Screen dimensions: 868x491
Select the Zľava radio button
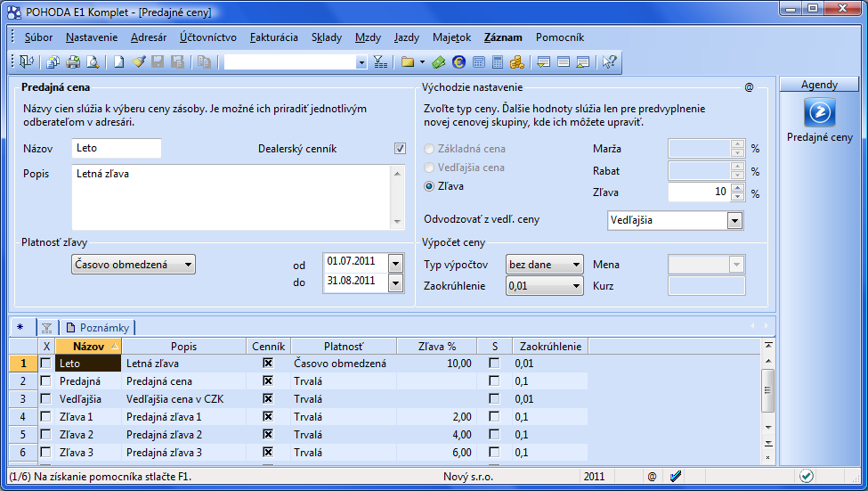click(x=429, y=186)
